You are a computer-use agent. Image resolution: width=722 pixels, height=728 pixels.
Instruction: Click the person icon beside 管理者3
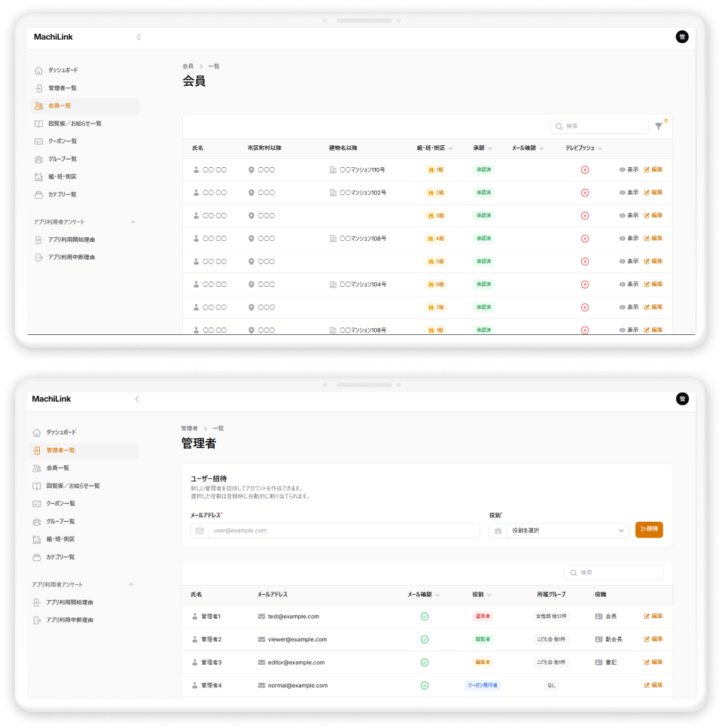click(195, 663)
